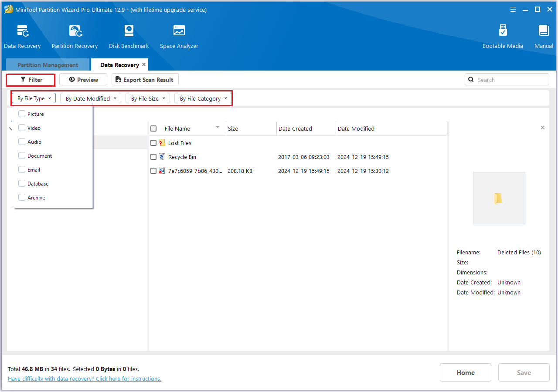Select the Data Recovery tab
This screenshot has height=392, width=558.
tap(119, 65)
